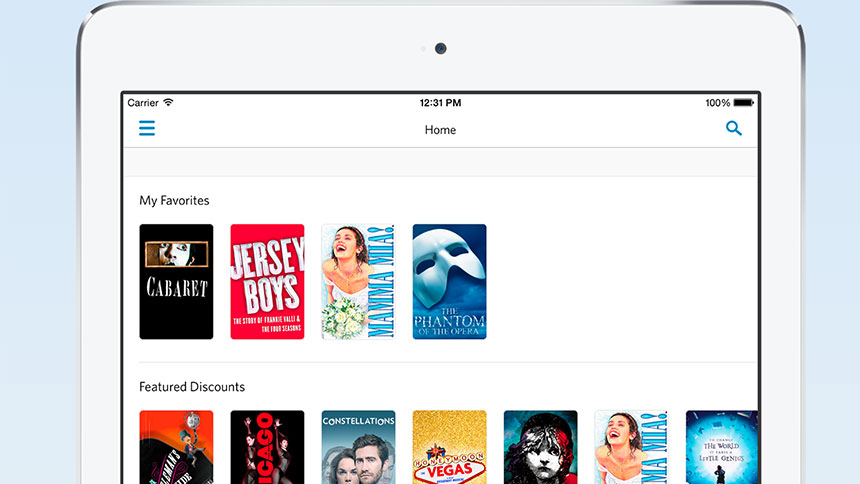Open the Little Genius poster in Featured Discounts
Screen dimensions: 860x484
point(721,447)
